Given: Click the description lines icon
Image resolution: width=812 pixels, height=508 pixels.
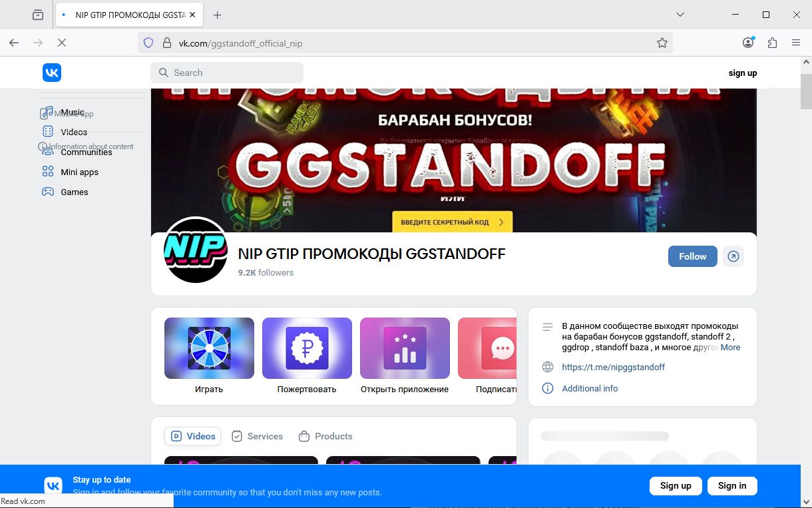Looking at the screenshot, I should [548, 327].
